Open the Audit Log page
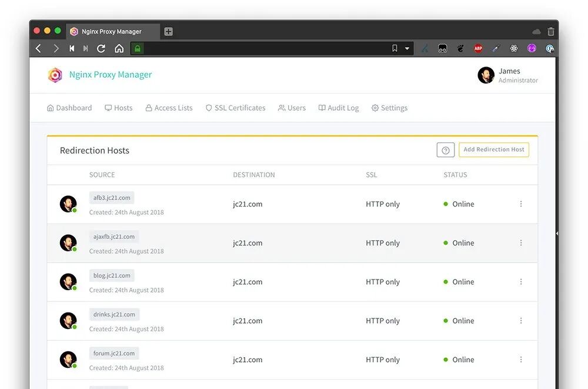Viewport: 588px width, 389px height. (339, 108)
